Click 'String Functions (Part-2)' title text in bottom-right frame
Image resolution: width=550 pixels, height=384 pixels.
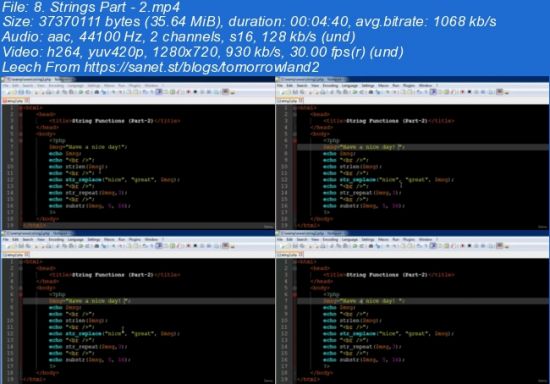point(387,275)
